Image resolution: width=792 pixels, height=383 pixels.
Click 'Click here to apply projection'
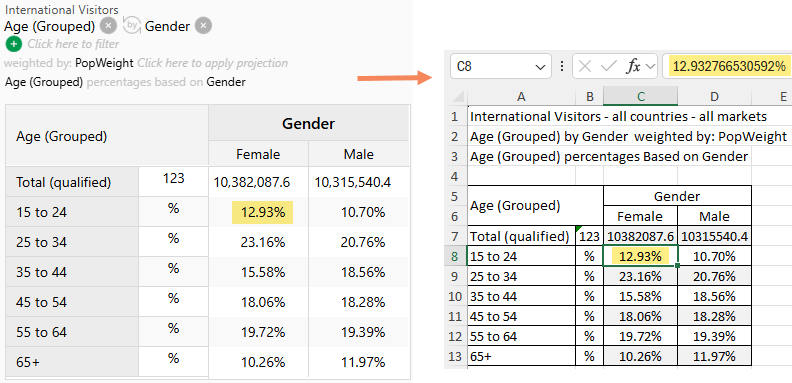[213, 63]
